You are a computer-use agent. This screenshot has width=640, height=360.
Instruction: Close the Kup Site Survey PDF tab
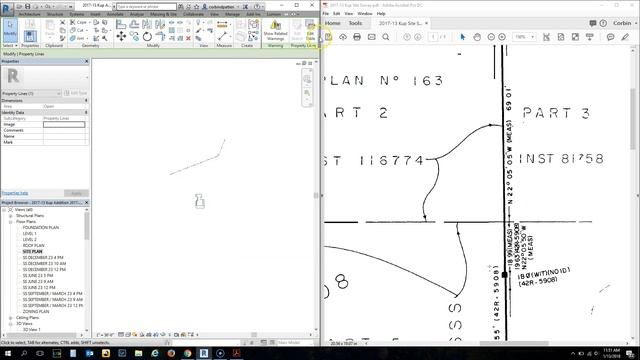pyautogui.click(x=427, y=23)
